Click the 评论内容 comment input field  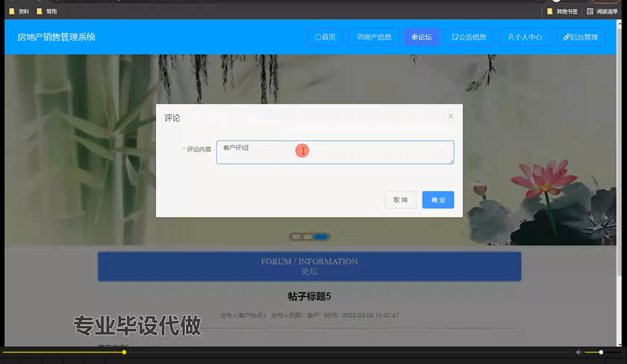(335, 152)
